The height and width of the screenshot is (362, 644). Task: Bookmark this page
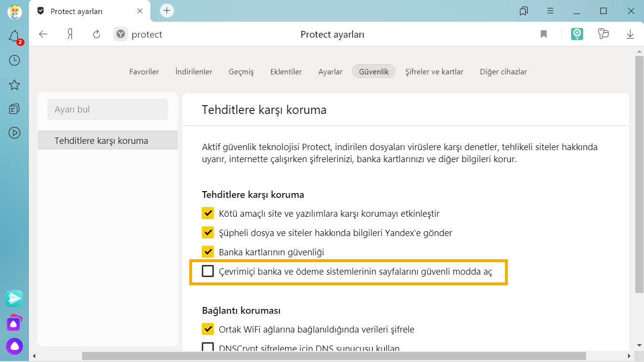544,34
